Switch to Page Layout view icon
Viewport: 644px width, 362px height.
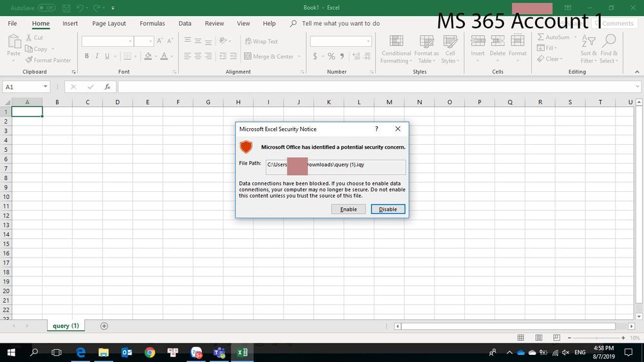pos(538,338)
